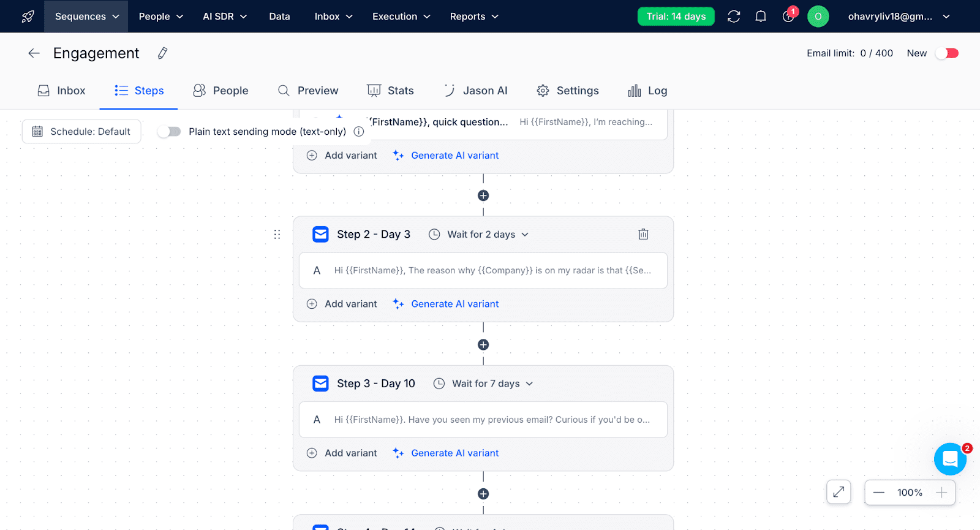Enable plain text sending mode toggle
This screenshot has height=530, width=980.
(169, 132)
